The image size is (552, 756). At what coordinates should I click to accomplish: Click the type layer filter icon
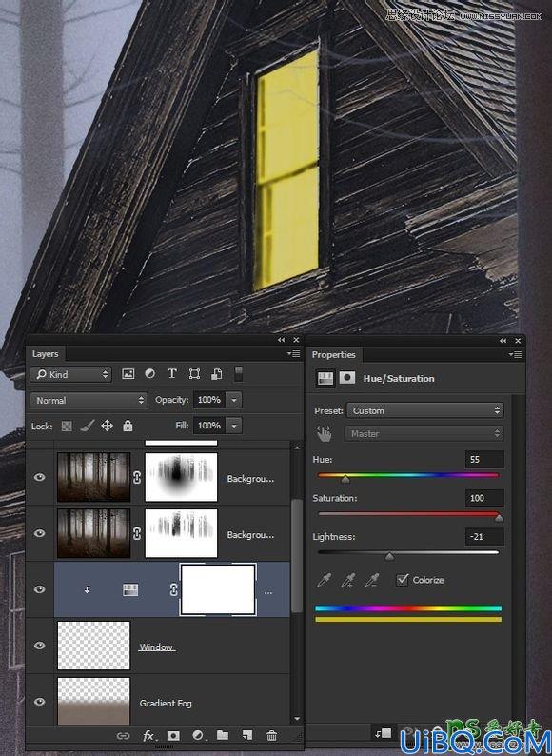point(171,374)
